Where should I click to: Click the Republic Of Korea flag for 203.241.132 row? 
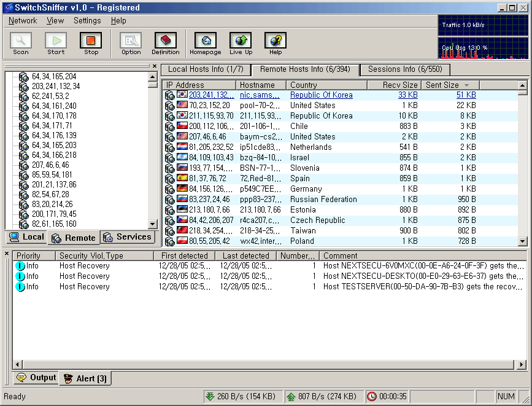182,95
